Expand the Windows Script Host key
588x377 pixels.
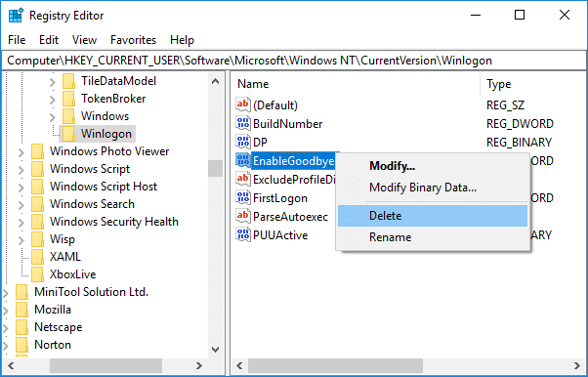(x=21, y=188)
